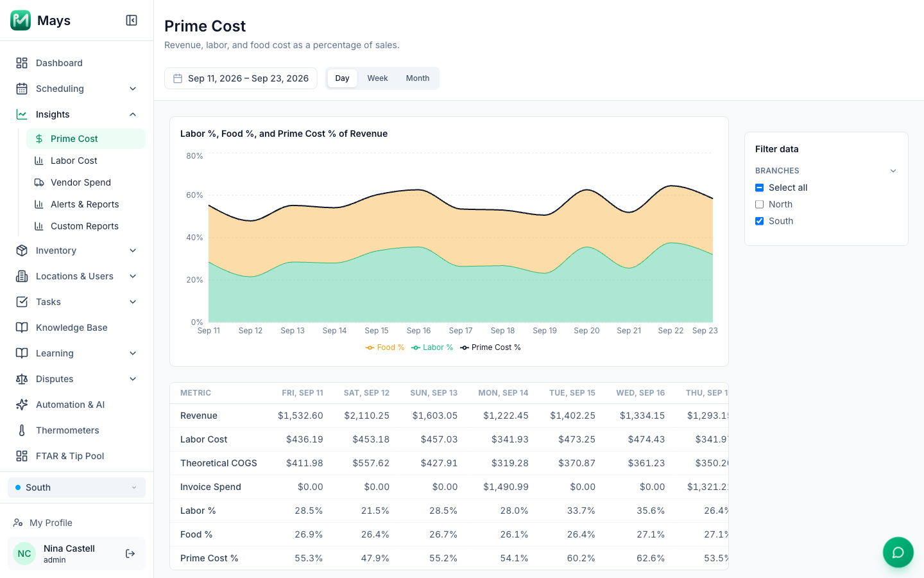This screenshot has width=924, height=578.
Task: Click the Knowledge Base book icon
Action: [22, 328]
